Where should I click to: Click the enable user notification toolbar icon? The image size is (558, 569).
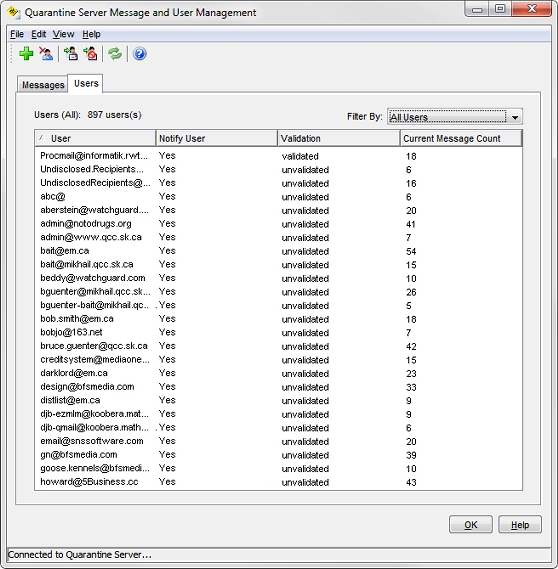click(71, 54)
